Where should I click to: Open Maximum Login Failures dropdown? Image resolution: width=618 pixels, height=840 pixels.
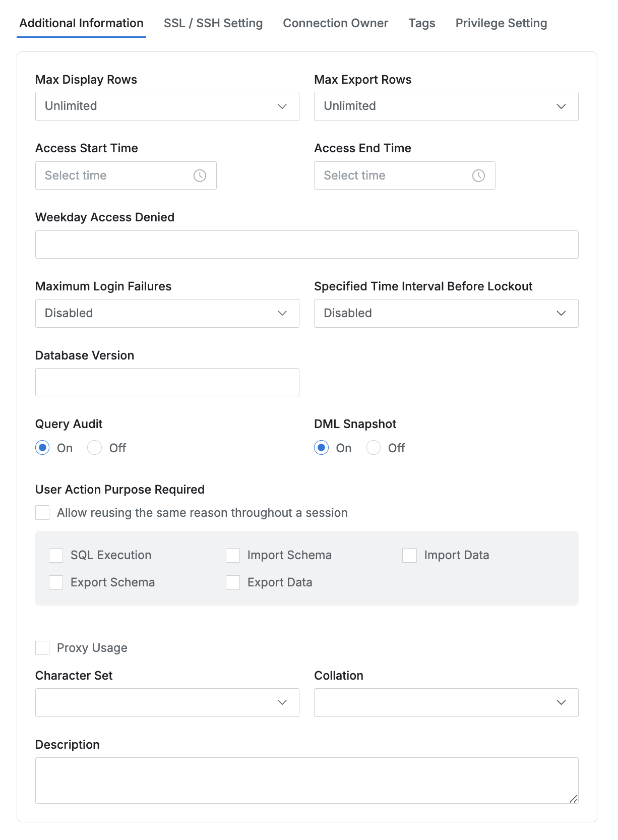(167, 313)
